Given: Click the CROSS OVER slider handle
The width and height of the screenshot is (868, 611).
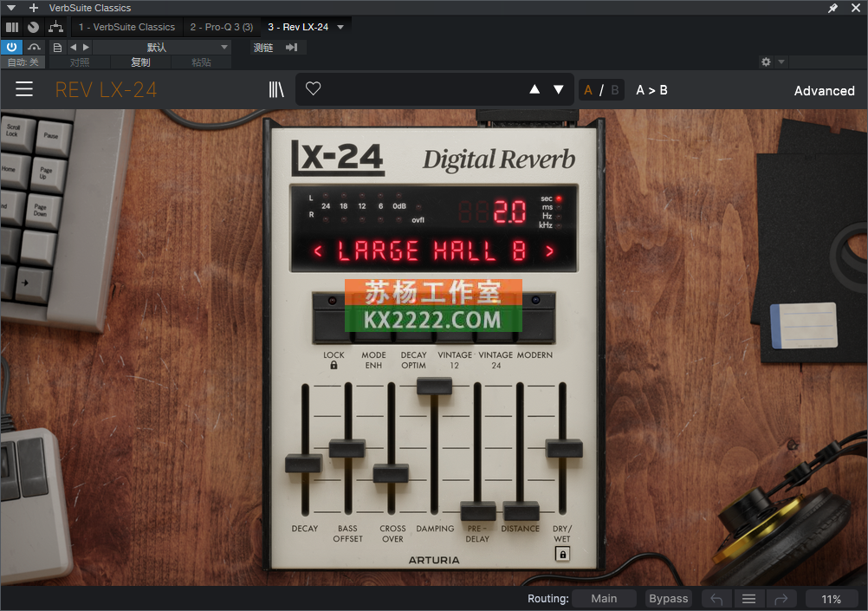Looking at the screenshot, I should (x=391, y=473).
